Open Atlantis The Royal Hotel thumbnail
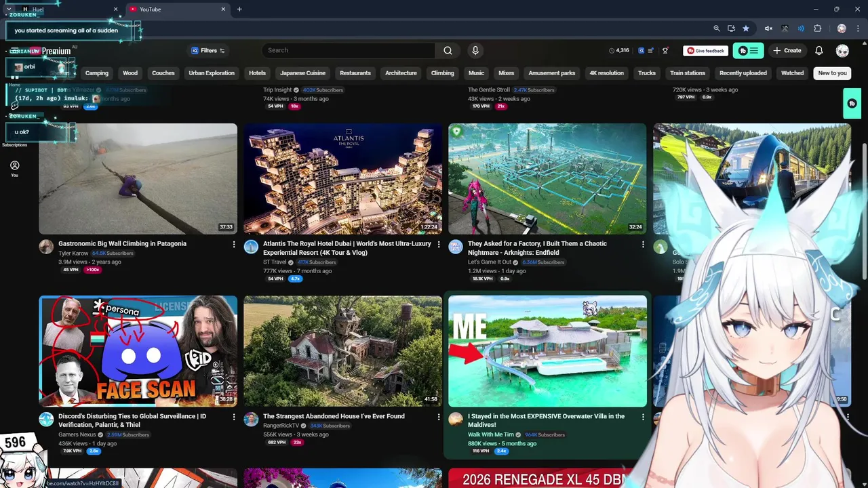868x488 pixels. (x=343, y=179)
